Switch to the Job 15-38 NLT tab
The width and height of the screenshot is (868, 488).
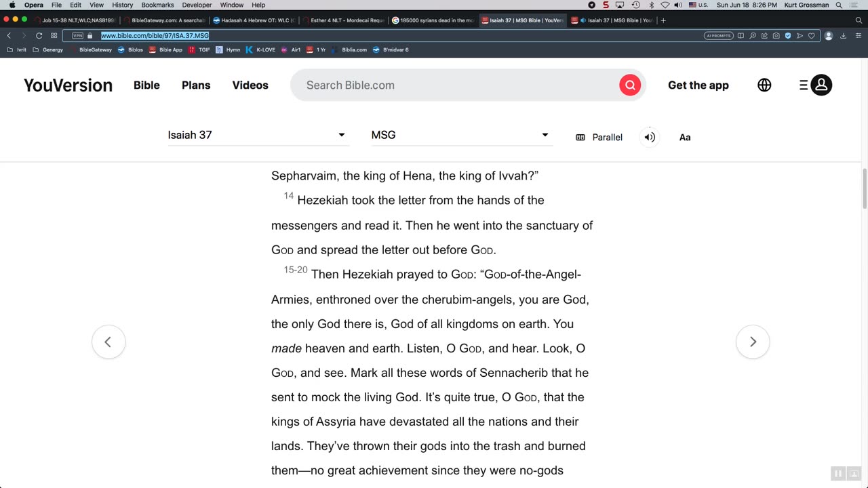(76, 20)
